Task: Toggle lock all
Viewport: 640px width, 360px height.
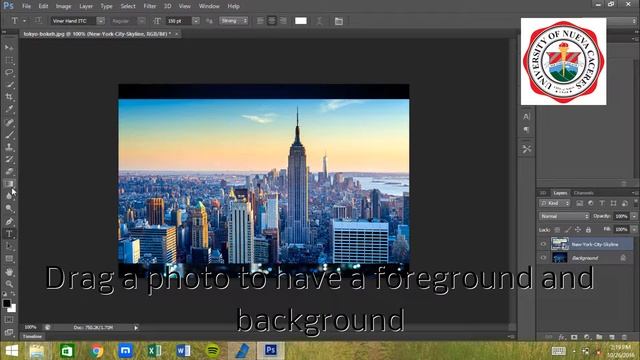Action: point(589,230)
